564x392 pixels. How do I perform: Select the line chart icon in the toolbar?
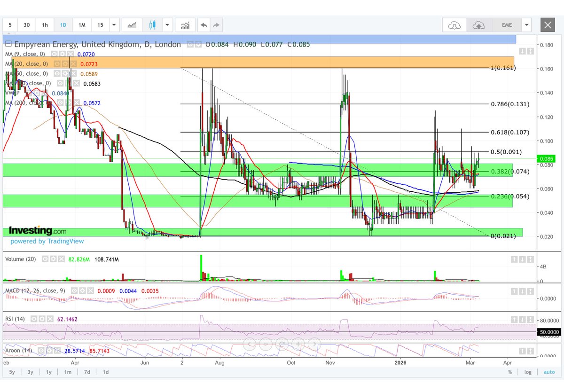point(132,24)
